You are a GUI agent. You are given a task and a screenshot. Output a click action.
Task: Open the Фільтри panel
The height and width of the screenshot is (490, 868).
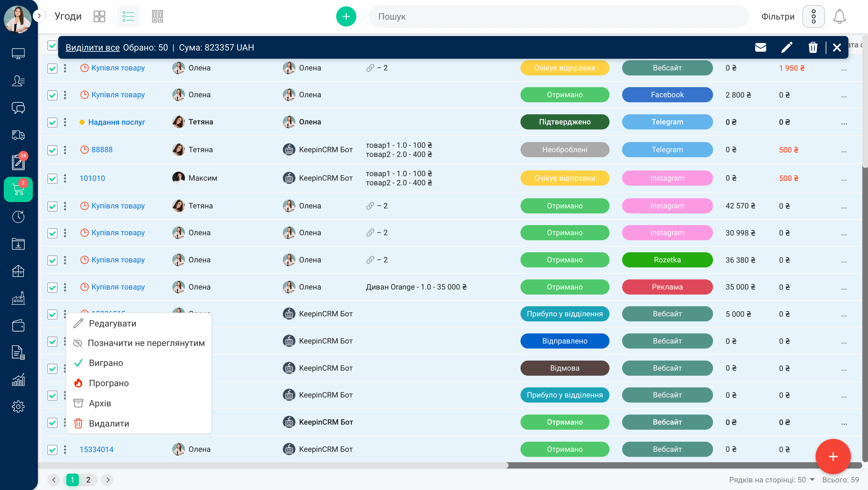tap(778, 16)
